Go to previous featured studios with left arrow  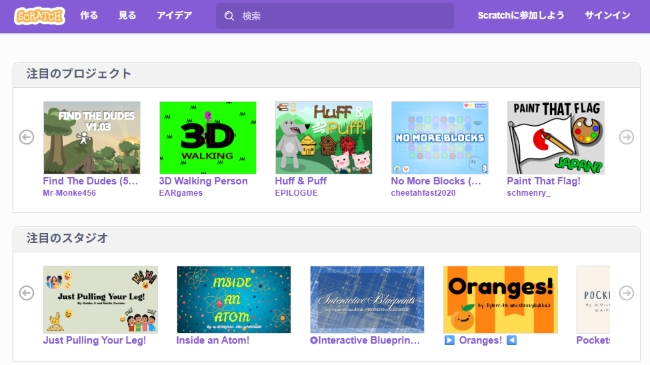[27, 293]
